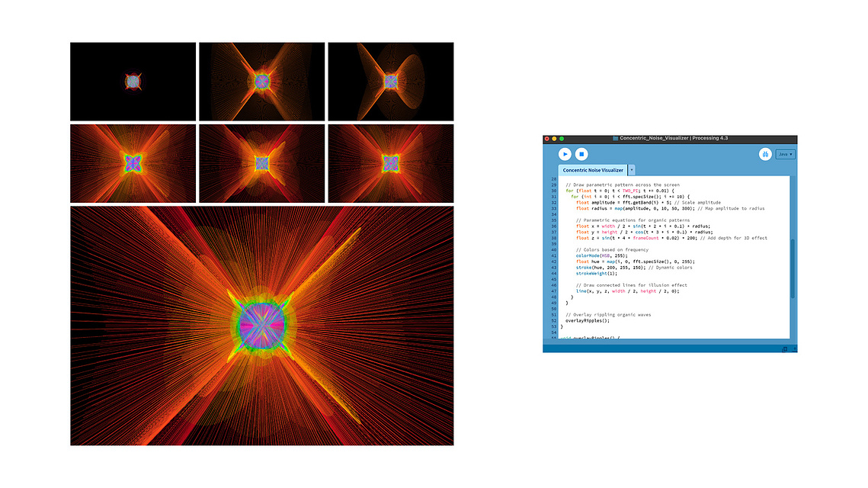Click the 'float hue = map' line
Image resolution: width=868 pixels, height=488 pixels.
coord(635,262)
